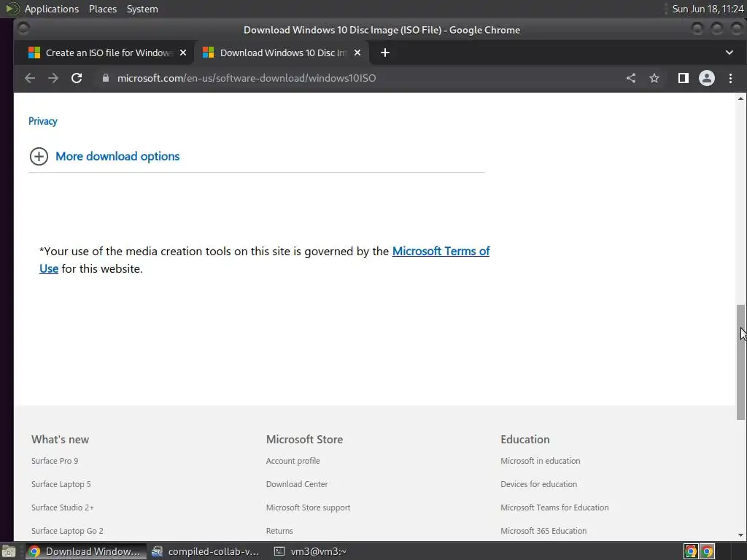Click the address bar URL
The width and height of the screenshot is (747, 560).
(x=247, y=78)
